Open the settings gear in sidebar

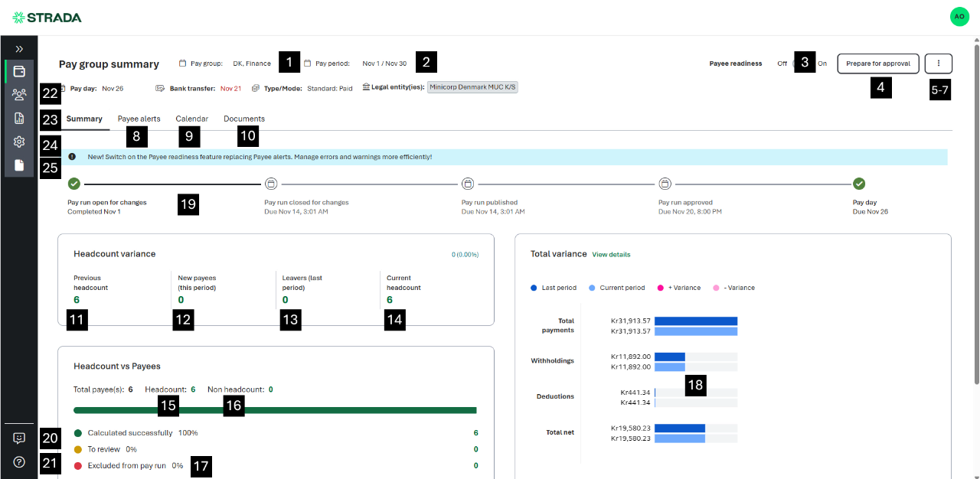pos(19,142)
